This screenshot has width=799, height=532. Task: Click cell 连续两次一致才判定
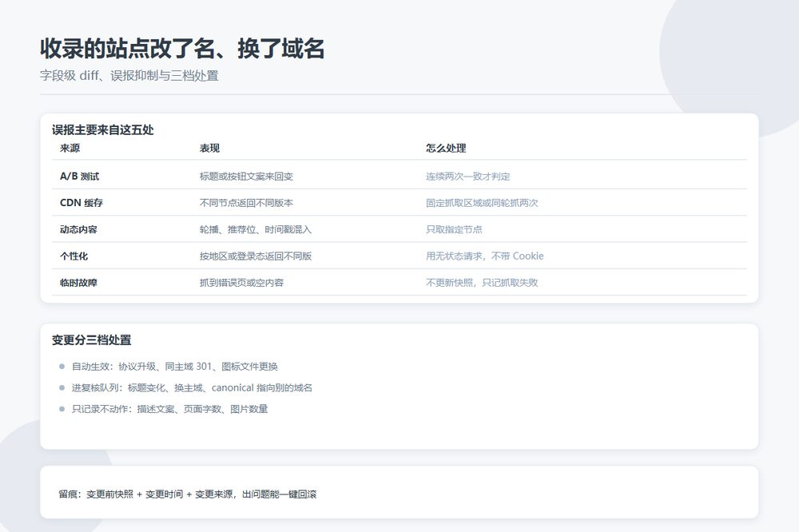tap(467, 177)
